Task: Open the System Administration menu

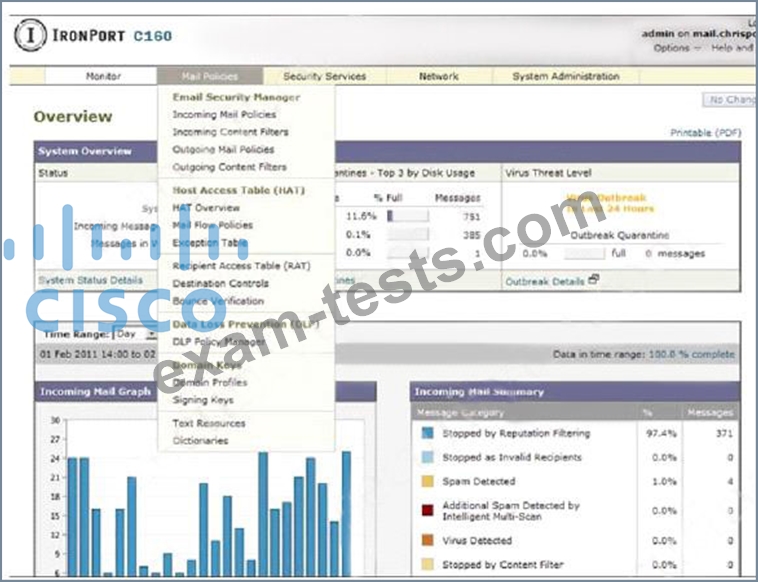Action: (x=565, y=76)
